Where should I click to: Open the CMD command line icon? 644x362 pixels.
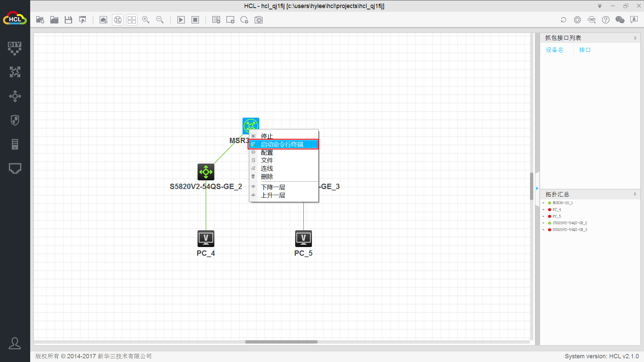[x=592, y=20]
